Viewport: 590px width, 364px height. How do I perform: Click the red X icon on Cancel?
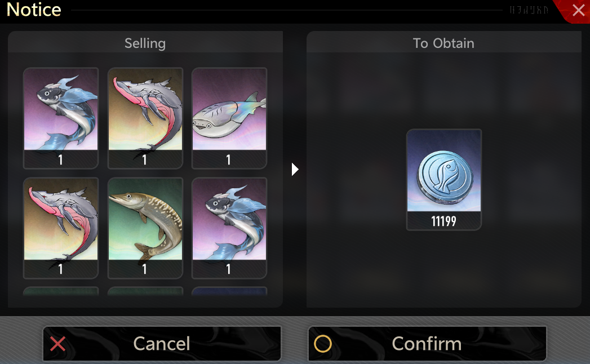point(57,344)
